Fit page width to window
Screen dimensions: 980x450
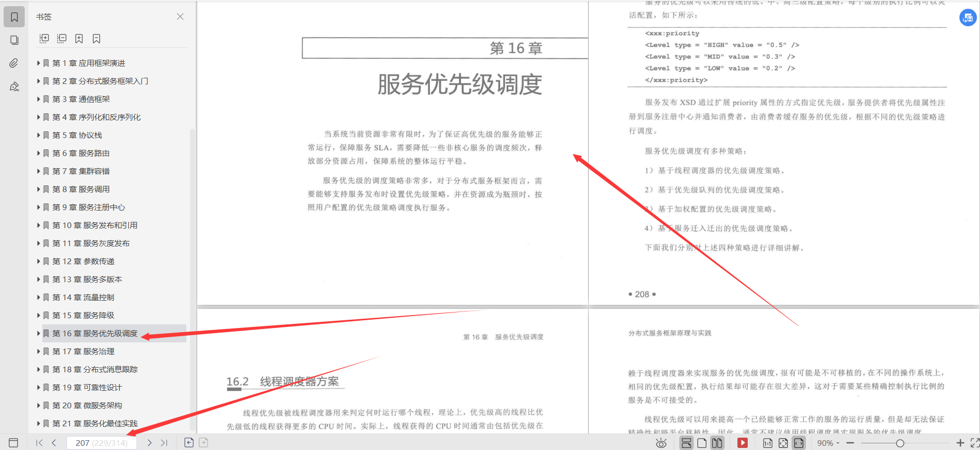(x=799, y=443)
